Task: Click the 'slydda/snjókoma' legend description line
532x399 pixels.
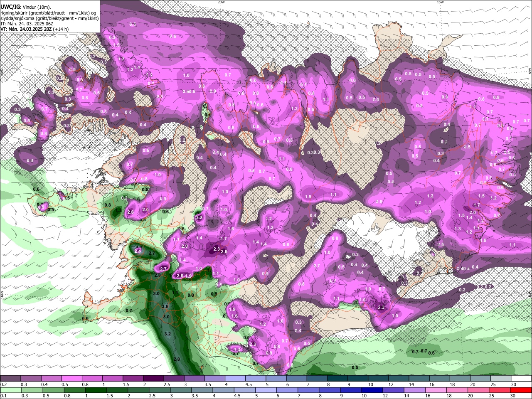Action: click(49, 18)
